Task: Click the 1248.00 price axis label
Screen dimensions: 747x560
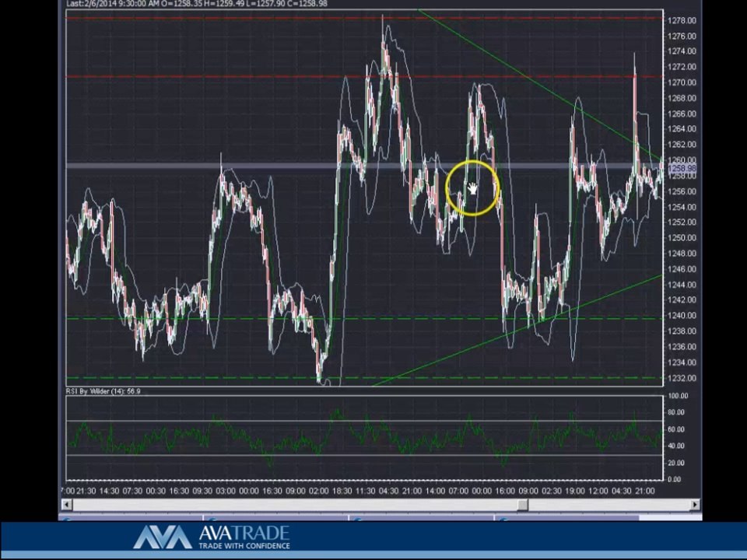Action: coord(682,254)
